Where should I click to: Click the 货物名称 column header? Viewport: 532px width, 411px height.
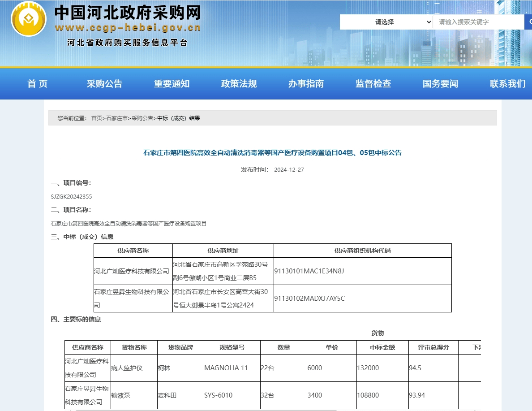pyautogui.click(x=134, y=347)
